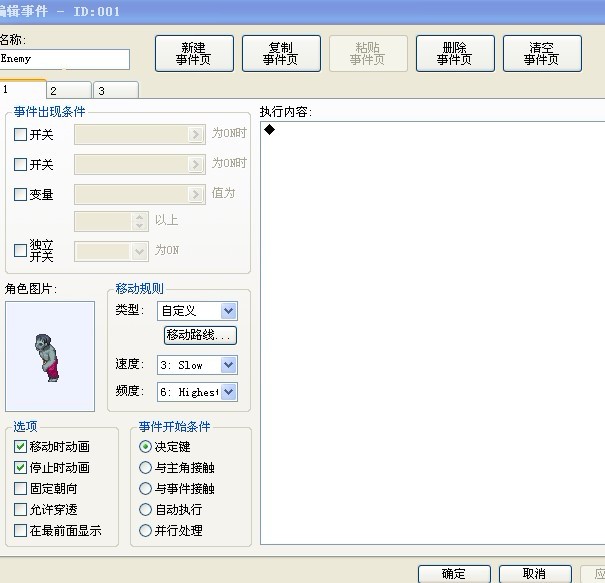
Task: Open the 频度 dropdown showing 6: Highest
Action: point(197,392)
